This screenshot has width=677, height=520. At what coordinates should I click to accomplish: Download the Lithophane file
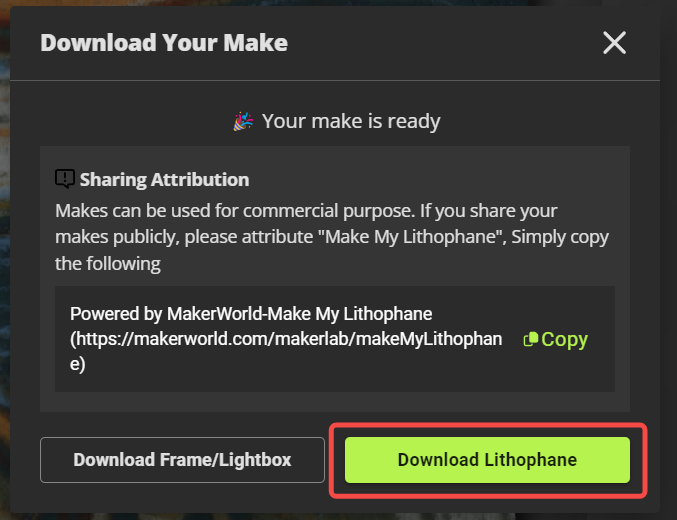(487, 460)
